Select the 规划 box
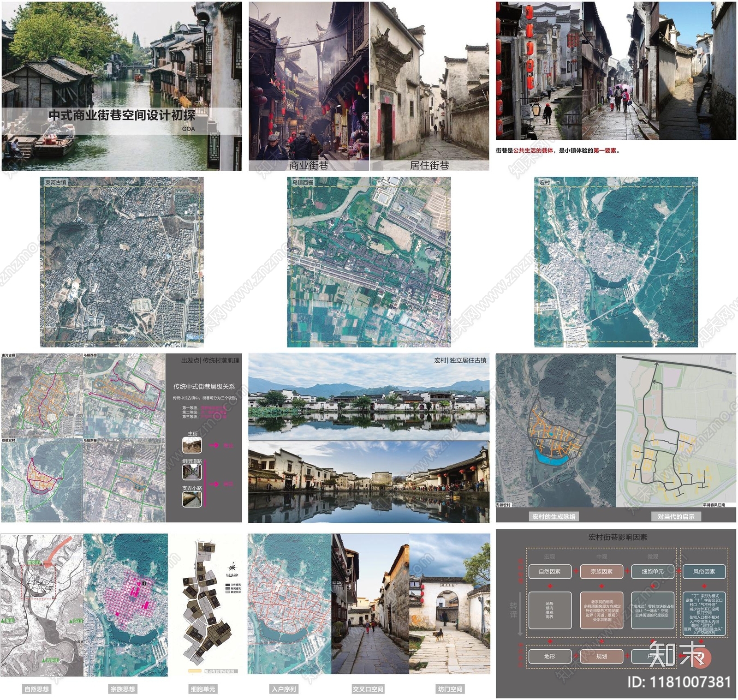Screen dimensions: 738x700 pyautogui.click(x=601, y=656)
